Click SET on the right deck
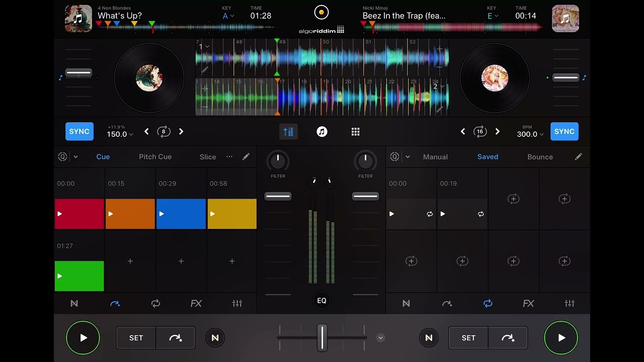The height and width of the screenshot is (362, 644). point(468,338)
